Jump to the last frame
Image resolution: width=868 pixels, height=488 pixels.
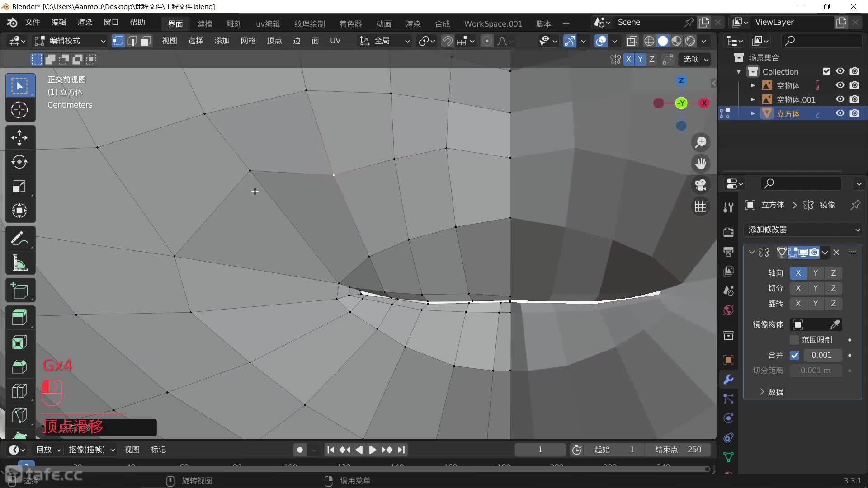coord(401,450)
